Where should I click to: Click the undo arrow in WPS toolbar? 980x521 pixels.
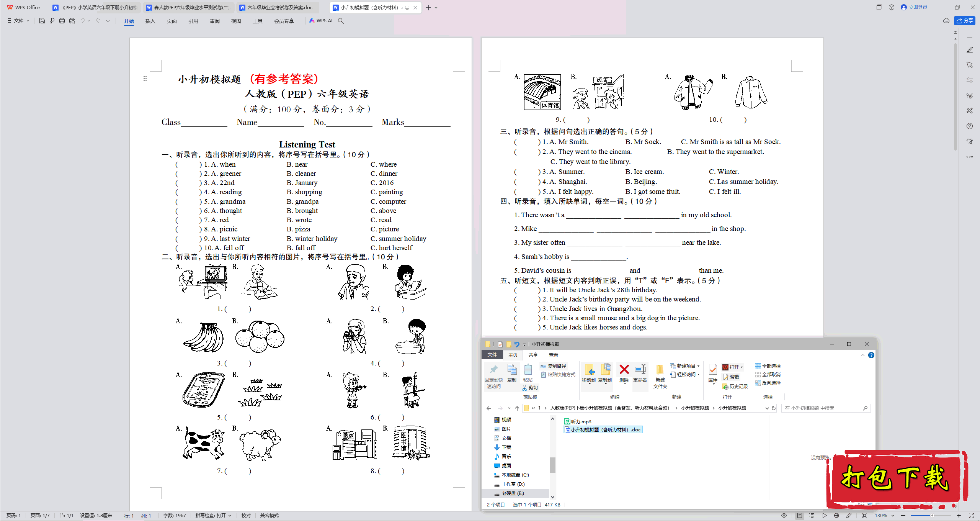pyautogui.click(x=82, y=21)
